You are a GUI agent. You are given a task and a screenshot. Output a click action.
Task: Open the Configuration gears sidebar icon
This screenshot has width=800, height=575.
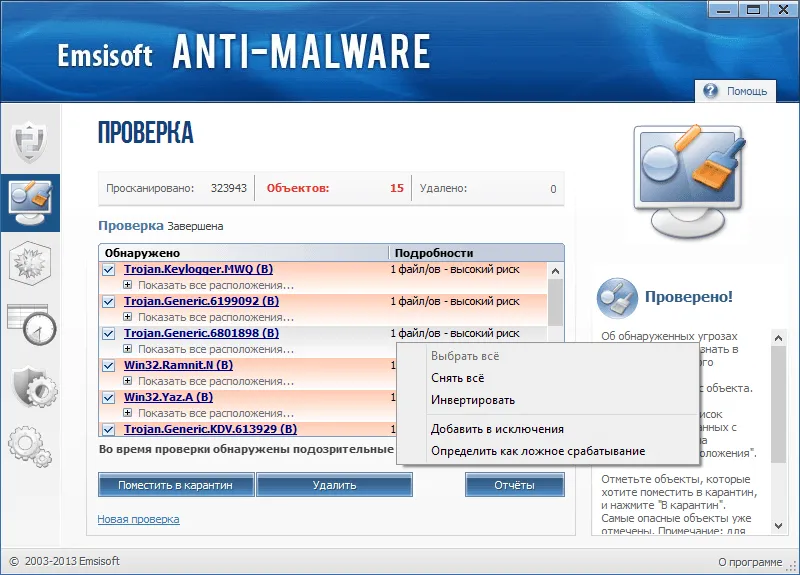tap(30, 446)
